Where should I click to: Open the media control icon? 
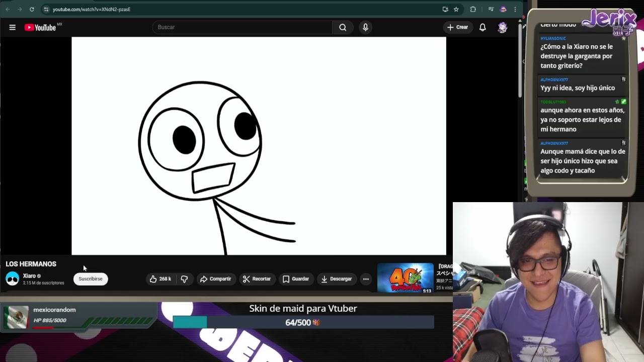(491, 9)
